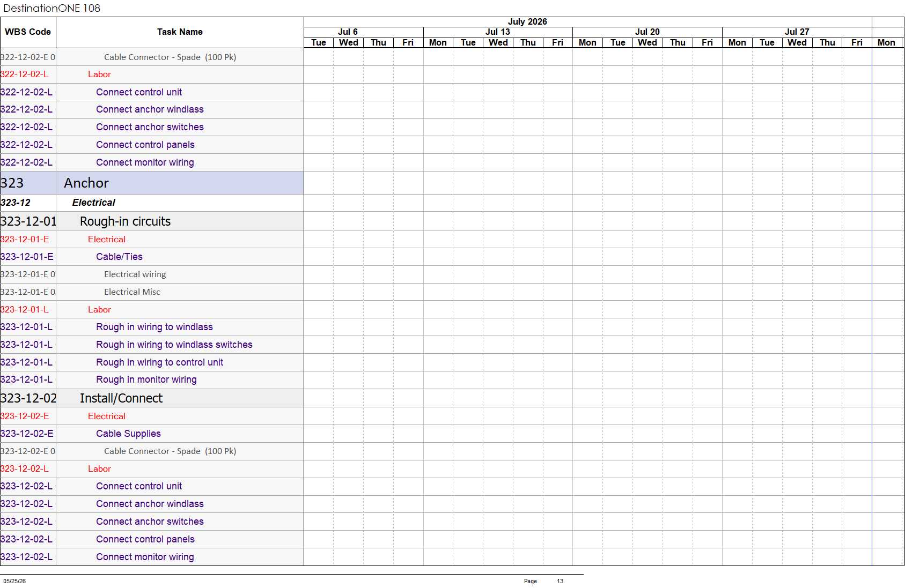The image size is (905, 588).
Task: Click red 'Electrical' in row 323-12-02-E
Action: (x=107, y=416)
